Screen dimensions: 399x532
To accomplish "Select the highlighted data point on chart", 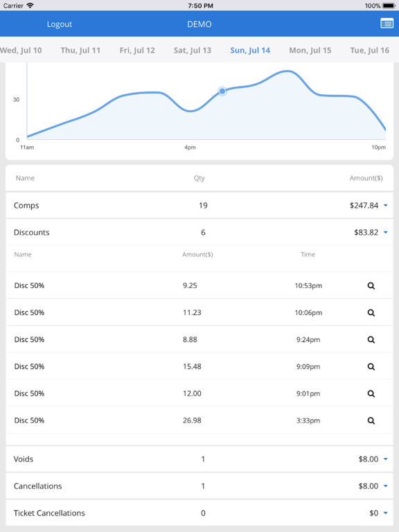I will (222, 91).
